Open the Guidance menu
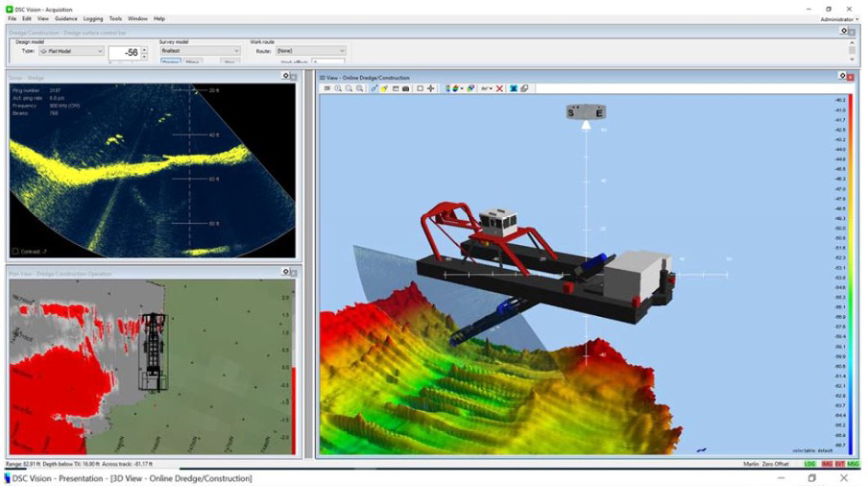This screenshot has height=486, width=868. click(66, 18)
